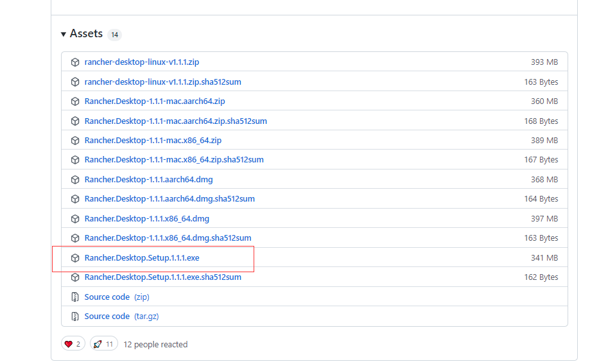
Task: Click the 368 MB size text
Action: tap(544, 180)
